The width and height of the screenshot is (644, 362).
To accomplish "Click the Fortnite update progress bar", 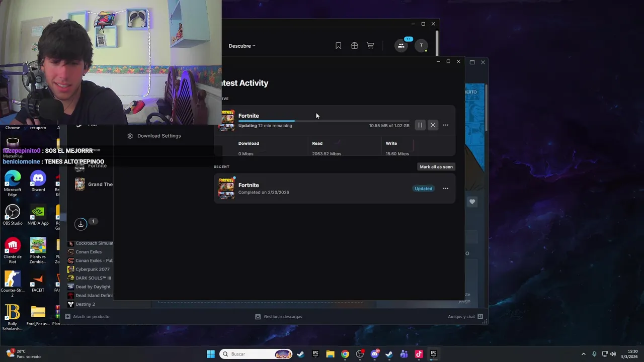I will click(x=324, y=121).
